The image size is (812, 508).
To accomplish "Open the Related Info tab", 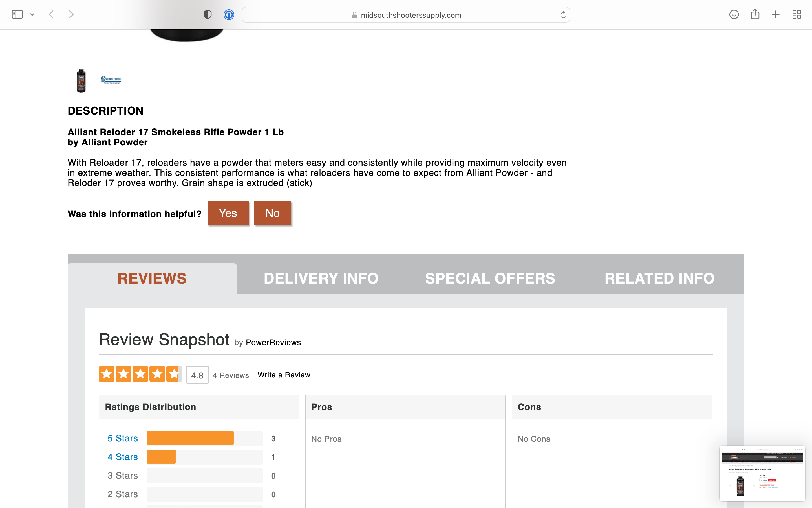I will click(x=659, y=279).
